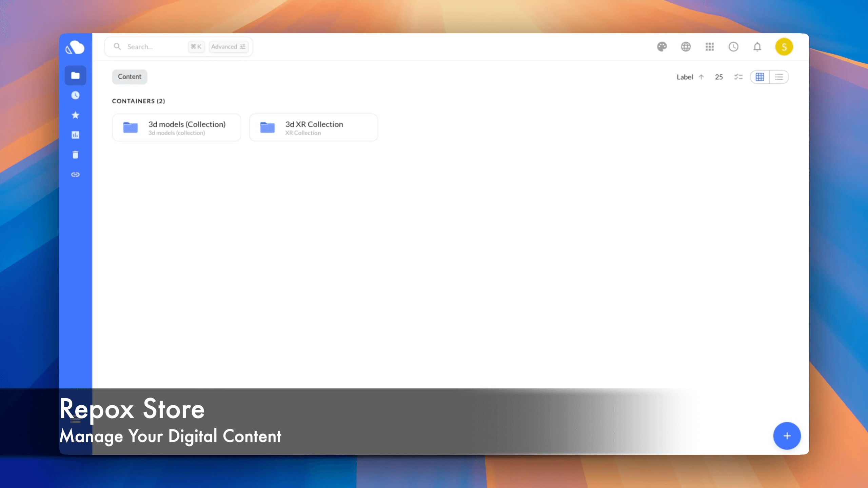Click the blue plus add button
The width and height of the screenshot is (868, 488).
(x=787, y=436)
